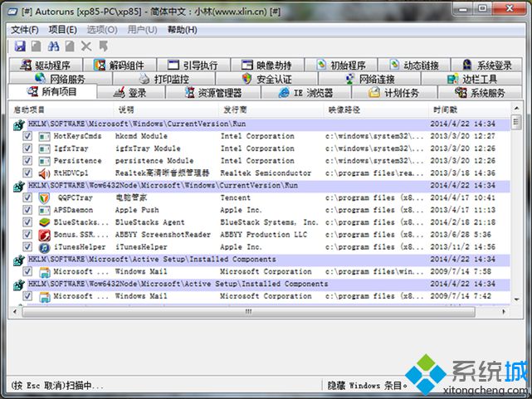Switch to the 驱动程序 tab
This screenshot has width=532, height=399.
tap(46, 65)
